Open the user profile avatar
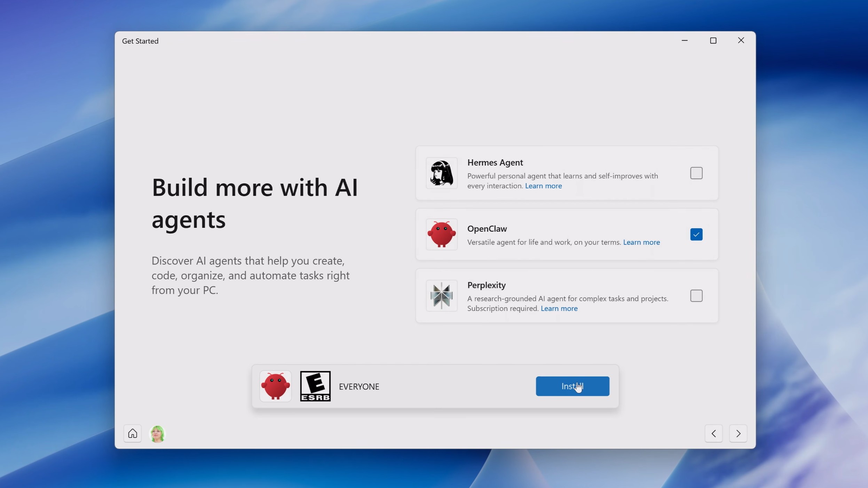The width and height of the screenshot is (868, 488). click(x=157, y=434)
